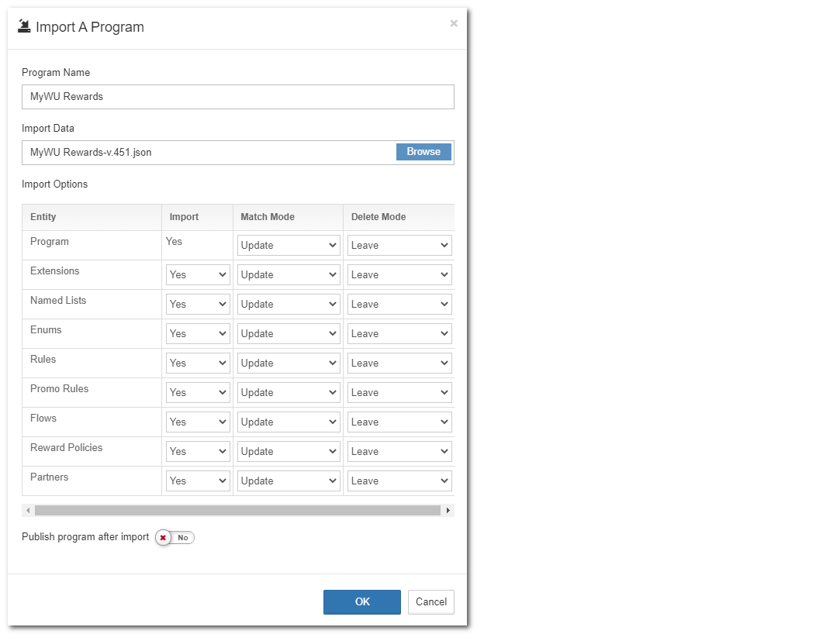Open the Program Match Mode dropdown
This screenshot has width=840, height=634.
click(289, 246)
